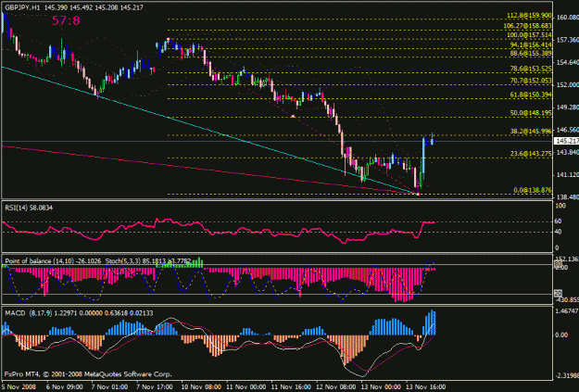Select the 61.8@150.394 Fibonacci level label
Viewport: 579px width, 392px height.
pos(531,95)
